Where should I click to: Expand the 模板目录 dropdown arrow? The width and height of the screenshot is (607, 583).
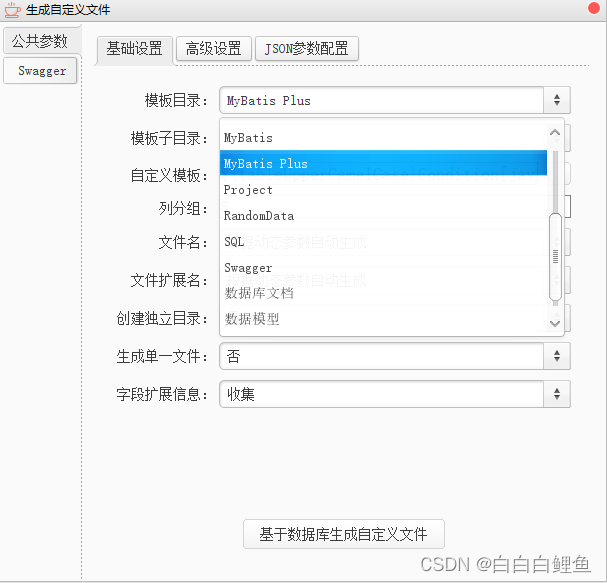pos(557,100)
